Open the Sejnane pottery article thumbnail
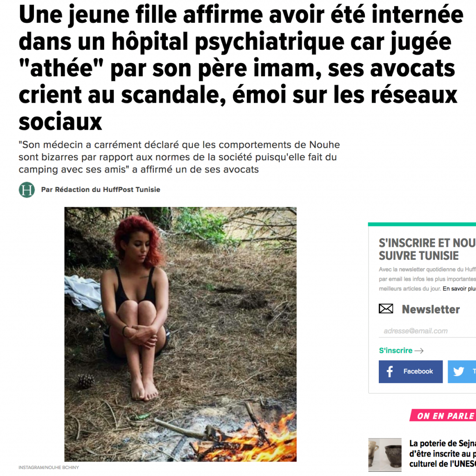Viewport: 476px width, 476px height. point(384,455)
